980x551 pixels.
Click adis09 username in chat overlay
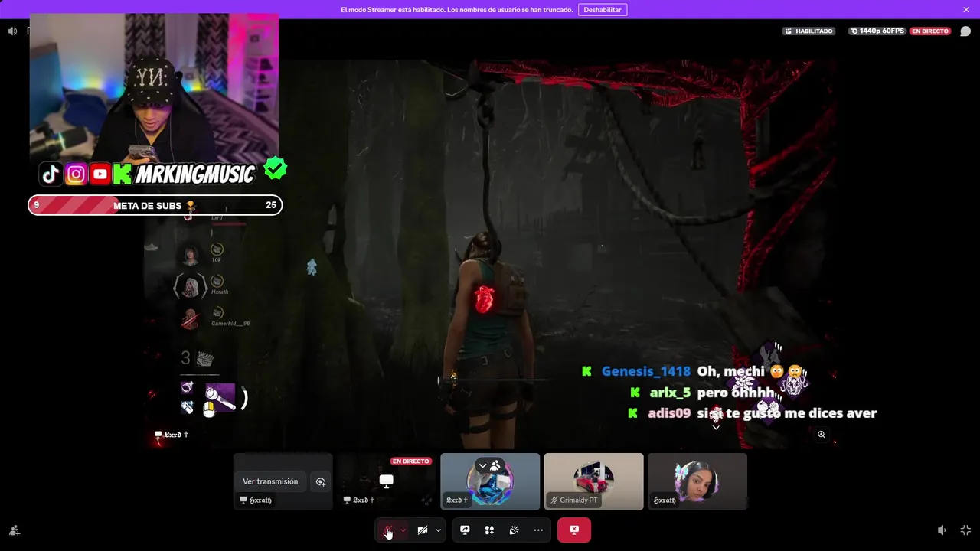click(x=669, y=413)
